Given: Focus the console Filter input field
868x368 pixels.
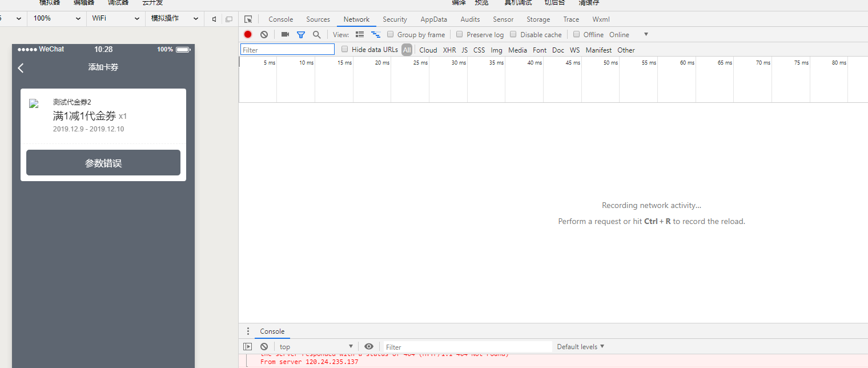Looking at the screenshot, I should click(467, 347).
